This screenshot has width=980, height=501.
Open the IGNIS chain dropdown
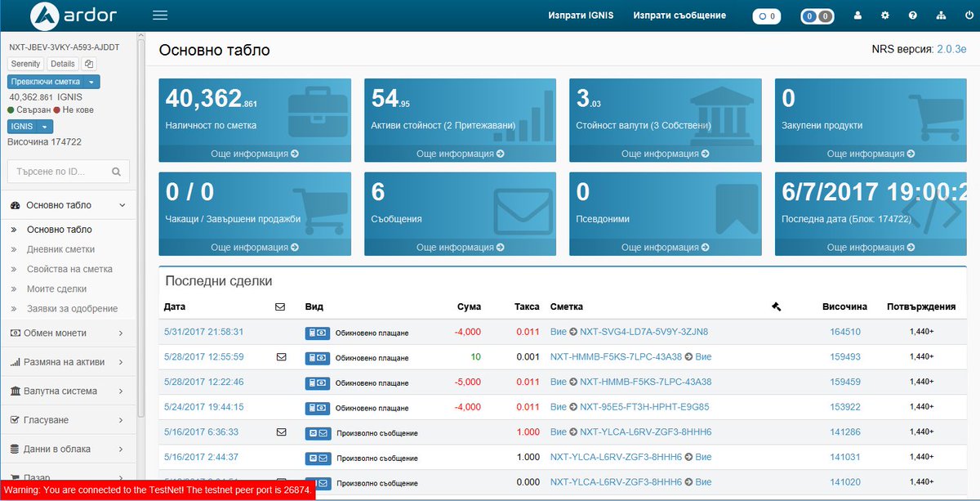pos(30,126)
